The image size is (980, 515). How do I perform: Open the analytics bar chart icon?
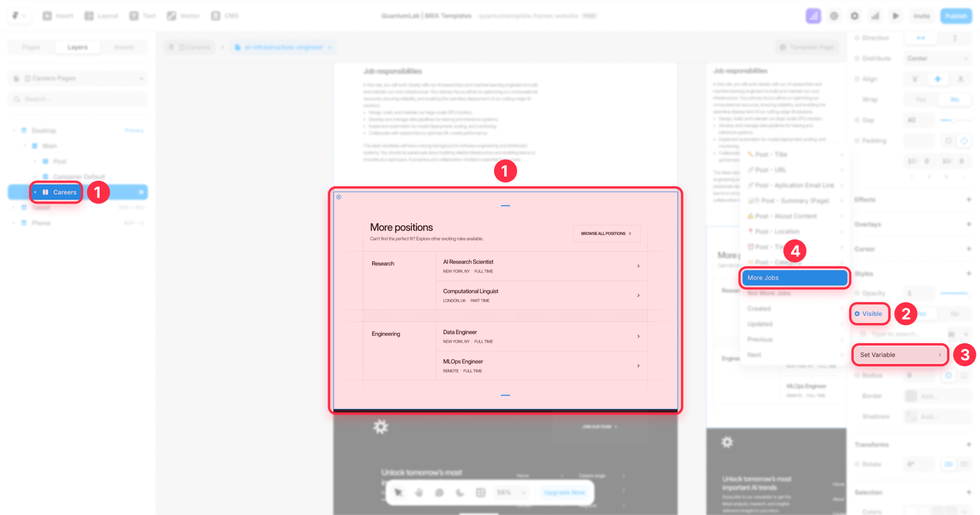click(875, 16)
